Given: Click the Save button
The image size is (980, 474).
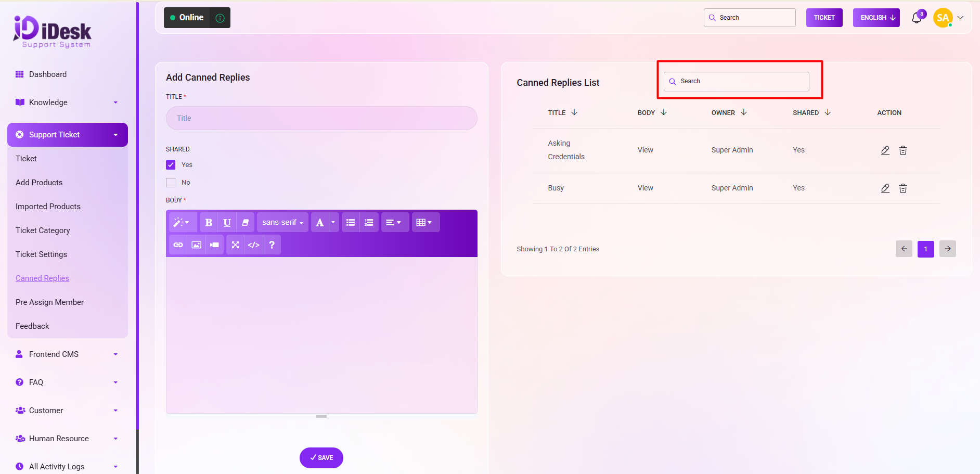Looking at the screenshot, I should point(321,458).
